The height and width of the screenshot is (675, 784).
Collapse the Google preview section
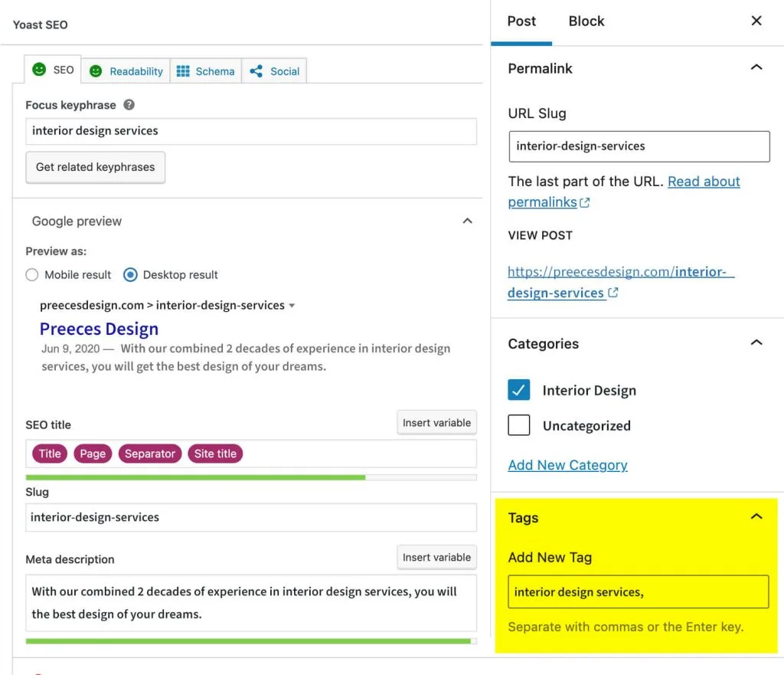pyautogui.click(x=468, y=221)
